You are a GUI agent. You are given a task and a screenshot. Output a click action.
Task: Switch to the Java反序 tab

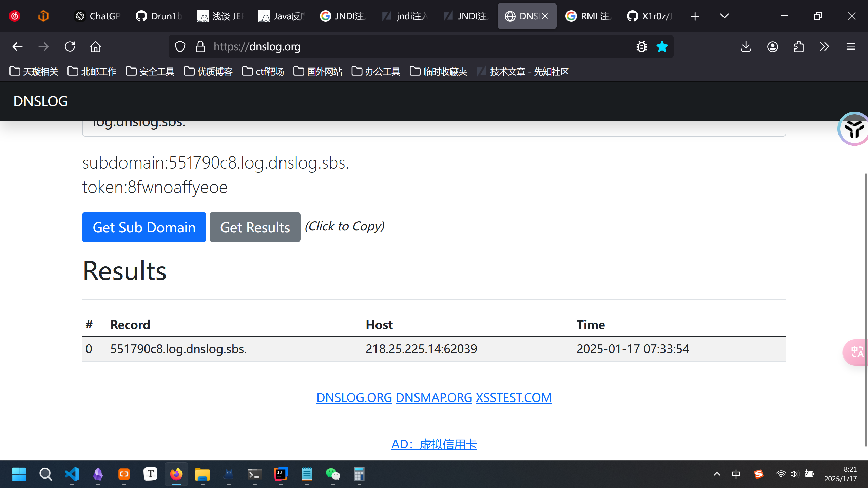[x=282, y=16]
